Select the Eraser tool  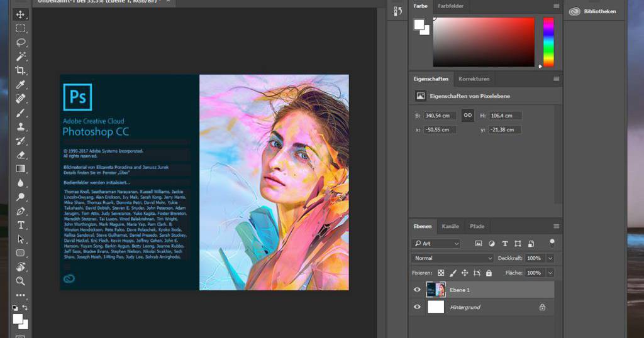20,155
